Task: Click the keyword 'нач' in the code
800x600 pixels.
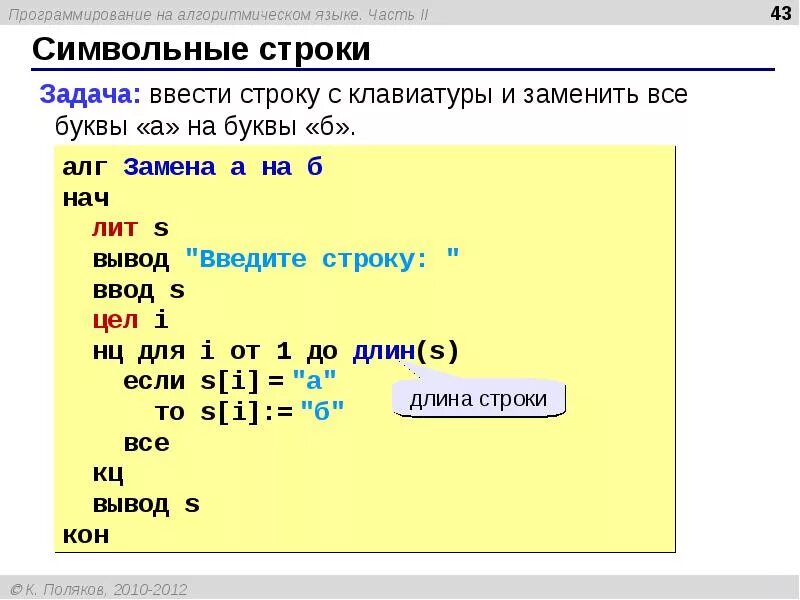Action: (x=86, y=198)
